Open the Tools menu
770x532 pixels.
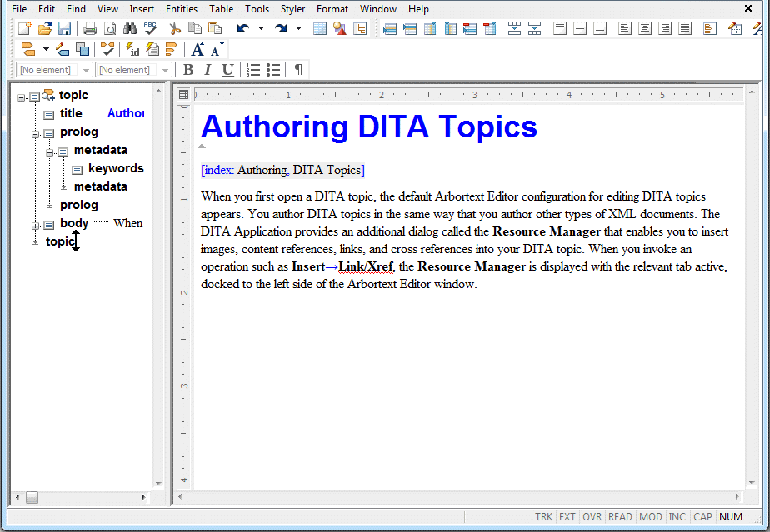coord(257,9)
